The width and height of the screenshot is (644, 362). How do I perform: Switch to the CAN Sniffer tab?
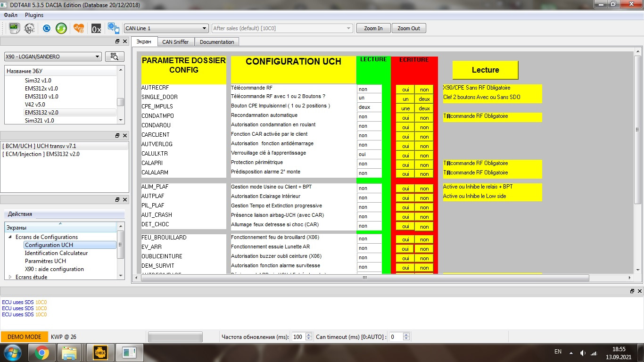click(x=175, y=42)
